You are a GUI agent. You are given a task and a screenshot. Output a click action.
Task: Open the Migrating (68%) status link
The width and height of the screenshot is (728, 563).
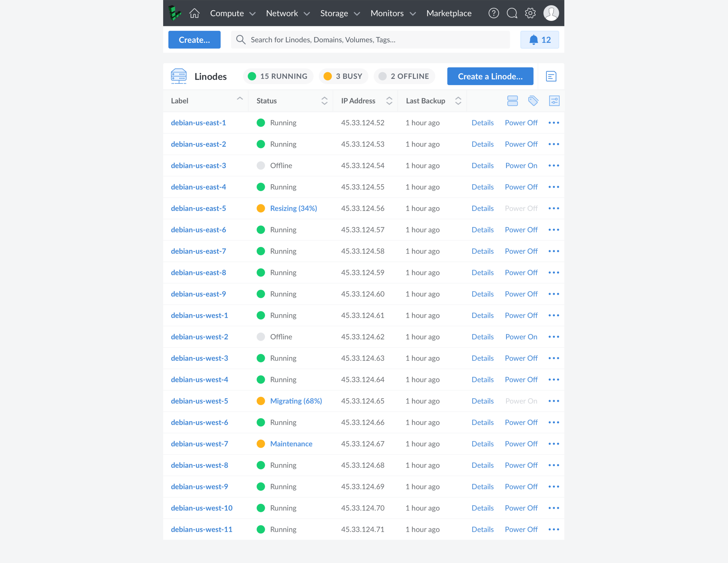(296, 401)
